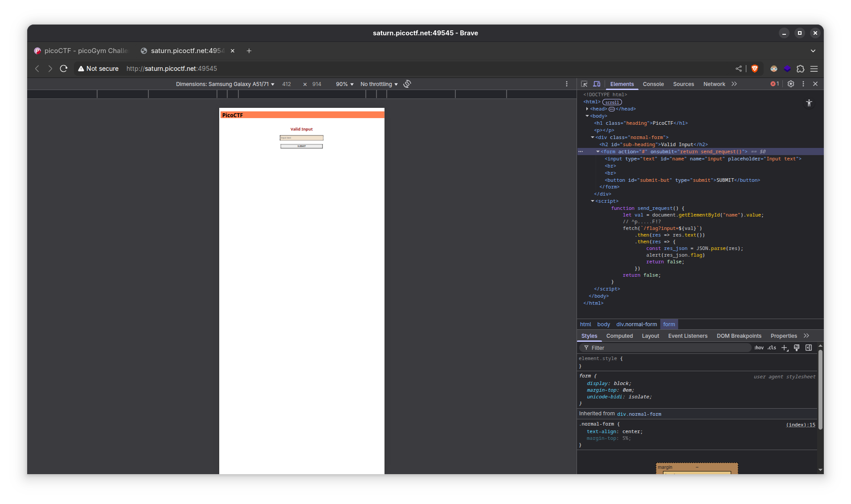Open DevTools settings gear

click(x=791, y=84)
